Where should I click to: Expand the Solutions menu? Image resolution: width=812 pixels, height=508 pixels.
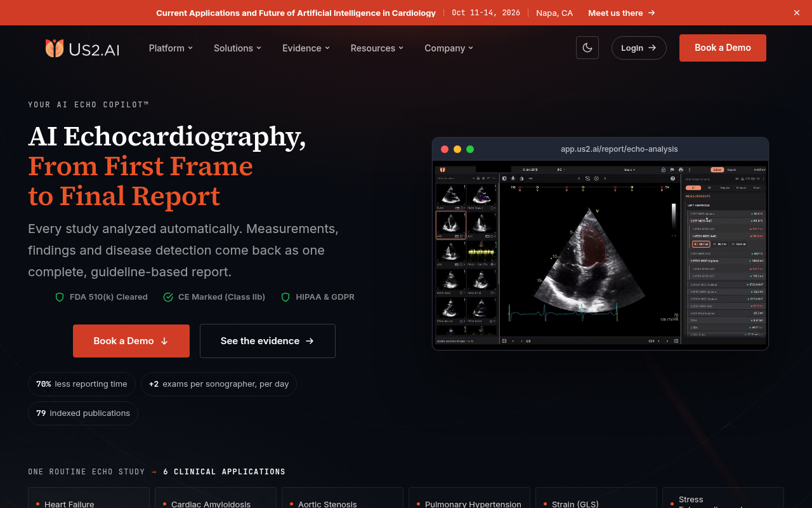pyautogui.click(x=237, y=48)
